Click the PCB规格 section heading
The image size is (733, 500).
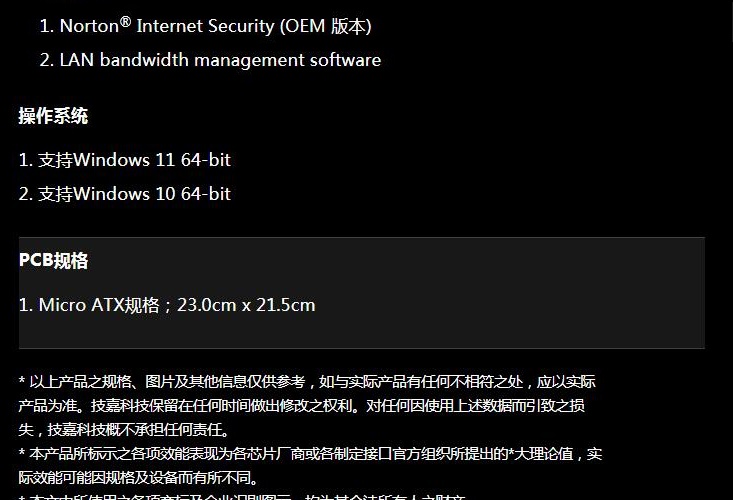pyautogui.click(x=53, y=260)
